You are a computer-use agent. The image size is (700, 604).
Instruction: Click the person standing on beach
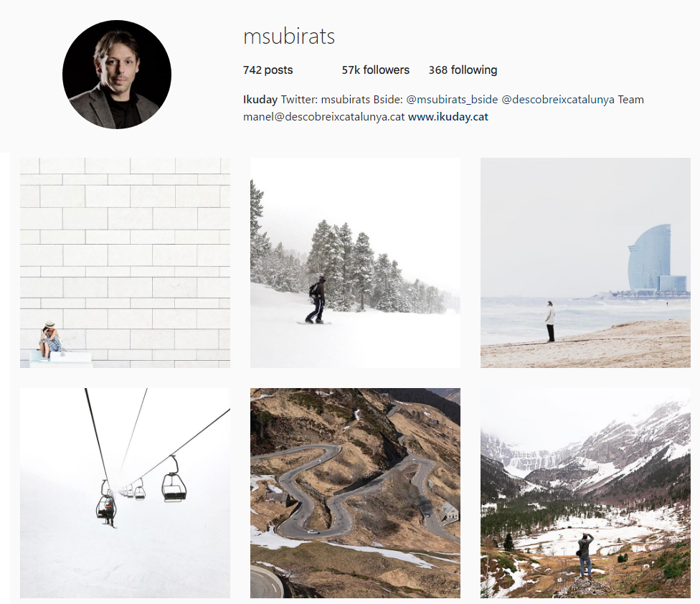click(550, 321)
